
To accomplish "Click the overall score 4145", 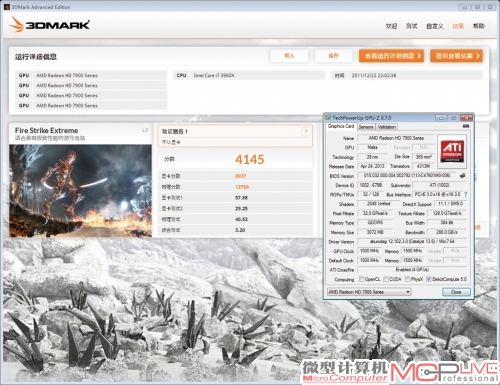I will [250, 159].
